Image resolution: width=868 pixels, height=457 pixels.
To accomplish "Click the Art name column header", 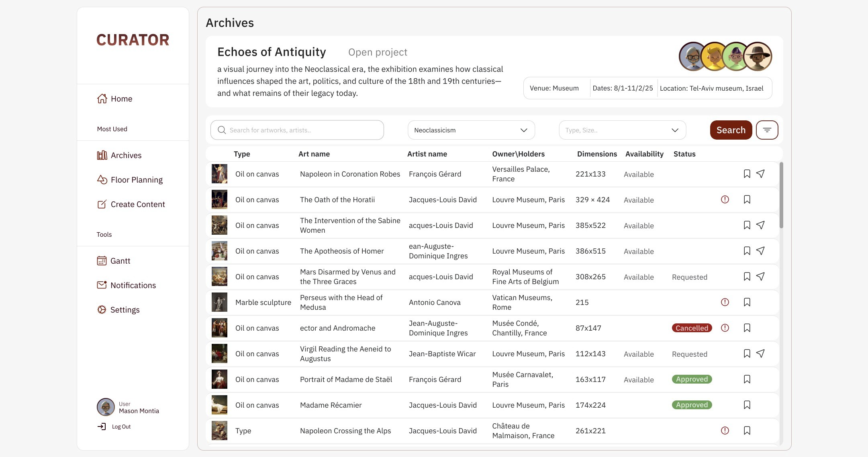I will 314,154.
